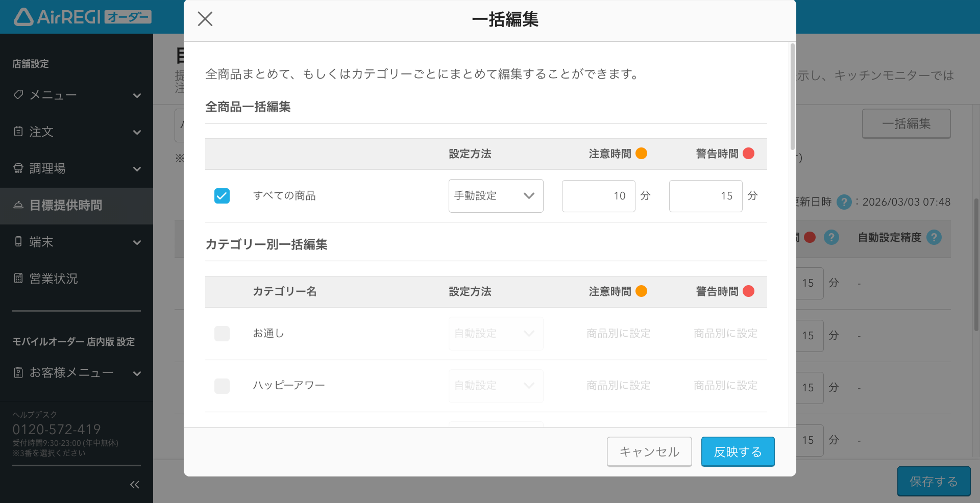Click the キャンセル button
The height and width of the screenshot is (503, 980).
[649, 451]
